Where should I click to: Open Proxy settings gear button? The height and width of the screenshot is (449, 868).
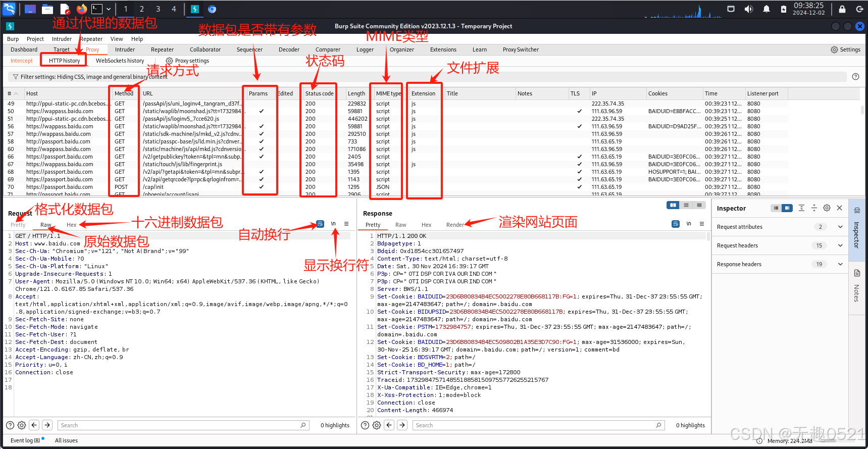point(187,61)
